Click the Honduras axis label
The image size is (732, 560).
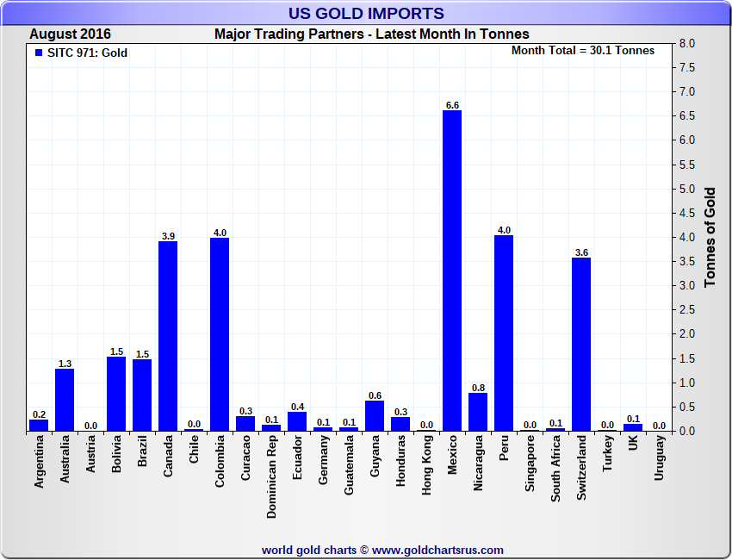tap(400, 461)
